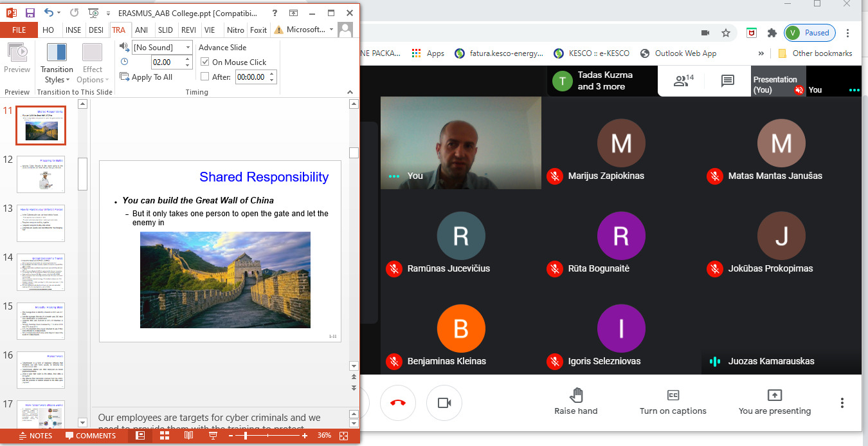Open PowerPoint help question mark
Image resolution: width=868 pixels, height=446 pixels.
[x=275, y=13]
